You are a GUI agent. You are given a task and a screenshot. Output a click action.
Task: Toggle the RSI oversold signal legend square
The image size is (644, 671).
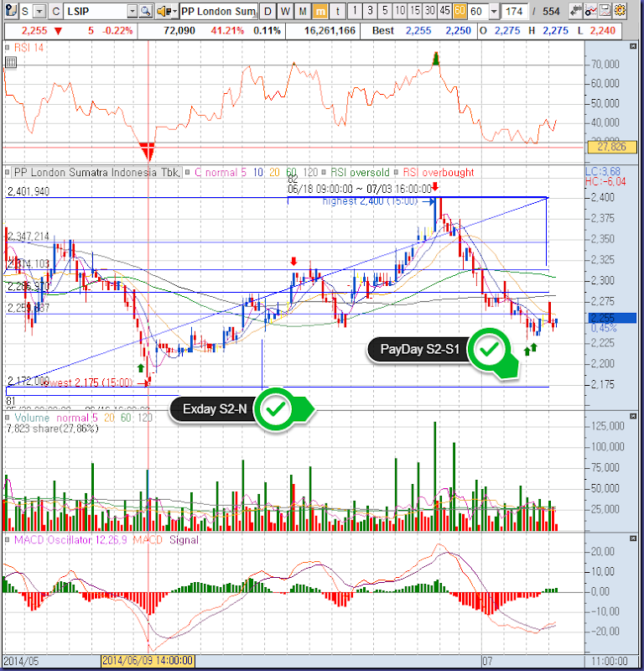324,173
